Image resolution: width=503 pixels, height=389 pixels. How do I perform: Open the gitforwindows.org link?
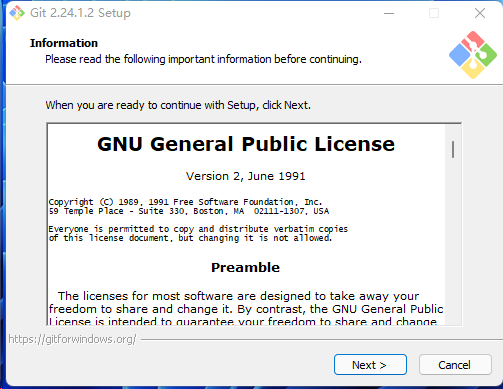[72, 339]
